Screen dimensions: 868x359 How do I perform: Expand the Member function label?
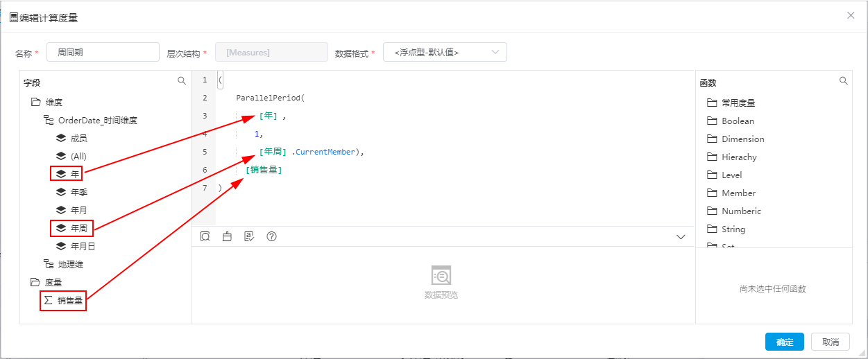tap(739, 193)
